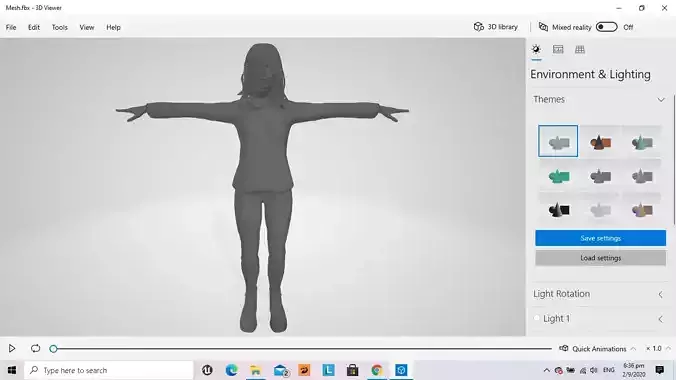Show hidden system tray icons
Viewport: 676px width, 380px height.
[547, 370]
